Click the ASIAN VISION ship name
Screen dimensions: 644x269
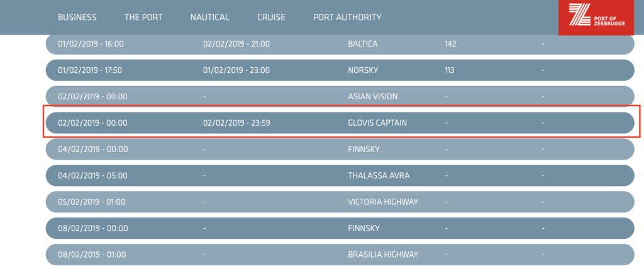click(372, 97)
